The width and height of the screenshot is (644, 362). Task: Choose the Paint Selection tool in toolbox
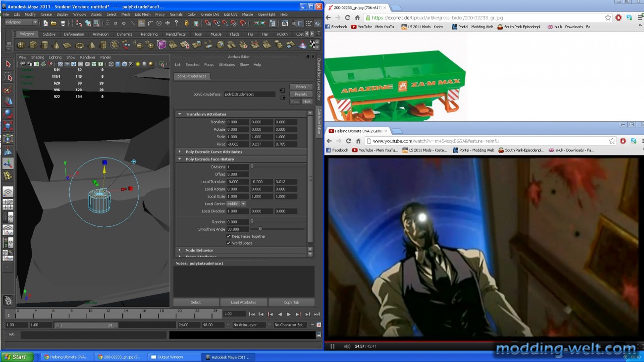pyautogui.click(x=8, y=89)
